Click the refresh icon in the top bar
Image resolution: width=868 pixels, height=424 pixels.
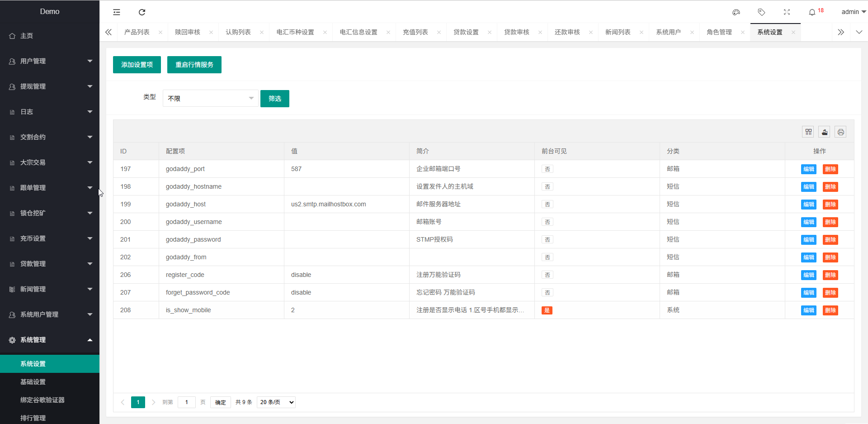pyautogui.click(x=142, y=12)
